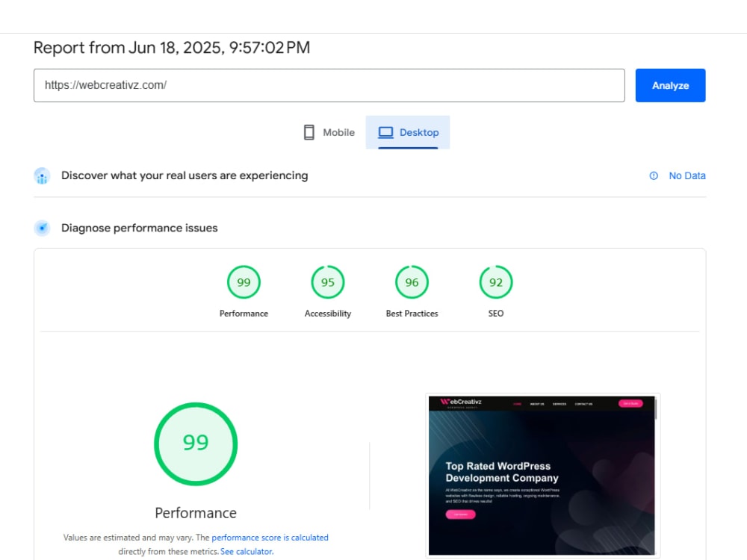Screen dimensions: 747x560
Task: Click the Best Practices label
Action: coord(412,314)
